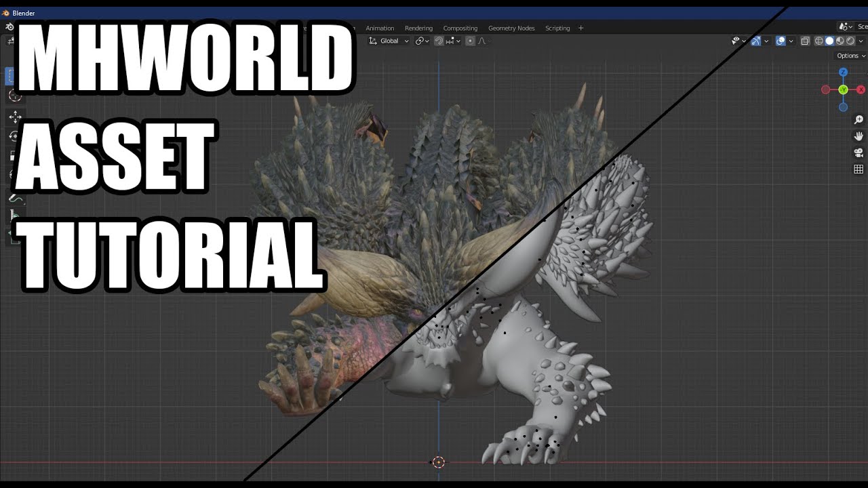Switch to the Rendering workspace tab
Viewport: 868px width, 488px height.
tap(418, 28)
